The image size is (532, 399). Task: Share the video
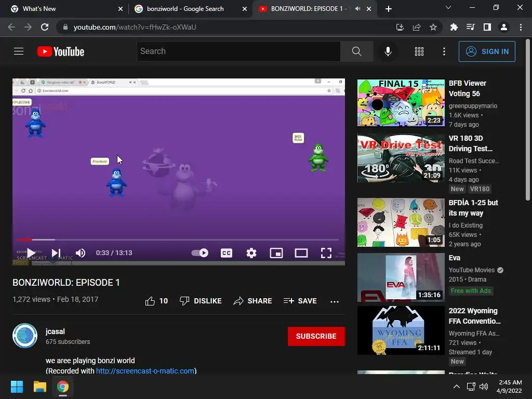253,301
